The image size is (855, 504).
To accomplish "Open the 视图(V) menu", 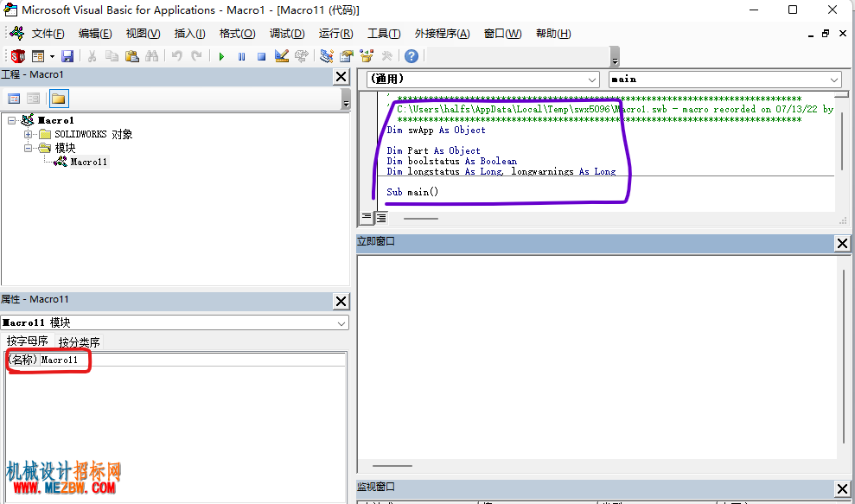I will coord(143,33).
